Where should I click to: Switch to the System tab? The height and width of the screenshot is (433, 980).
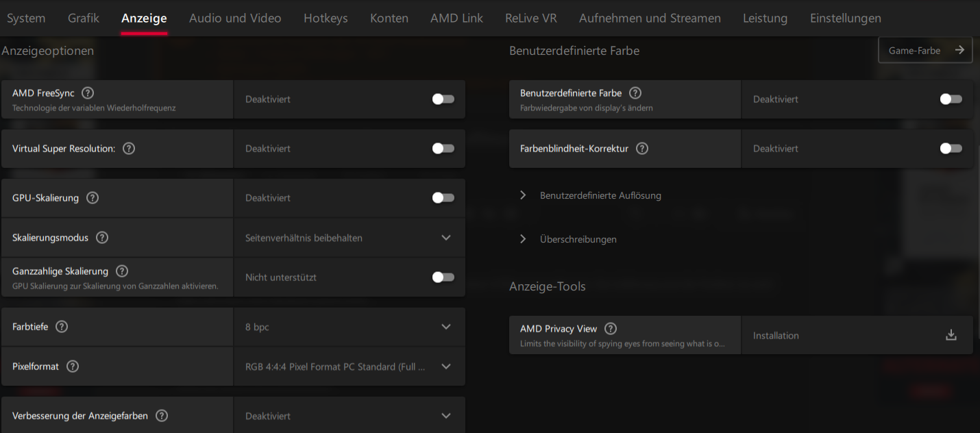point(26,18)
